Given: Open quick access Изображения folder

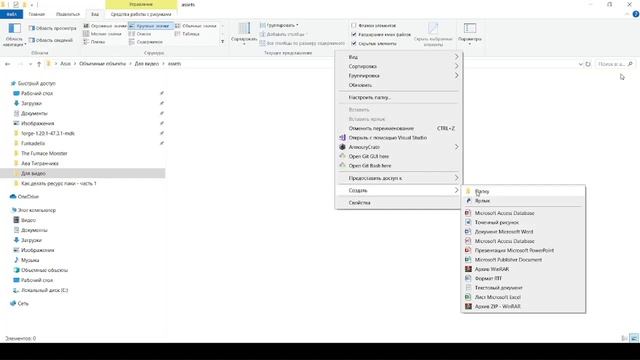Looking at the screenshot, I should click(37, 123).
